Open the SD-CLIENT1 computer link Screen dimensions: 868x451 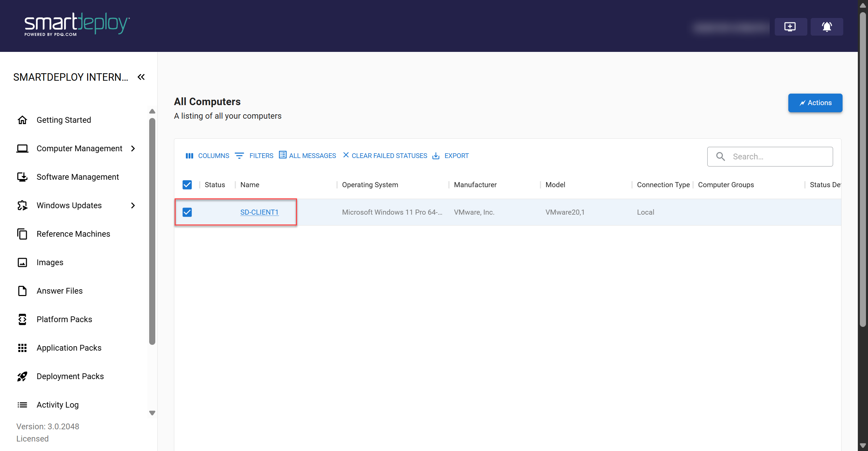point(259,212)
